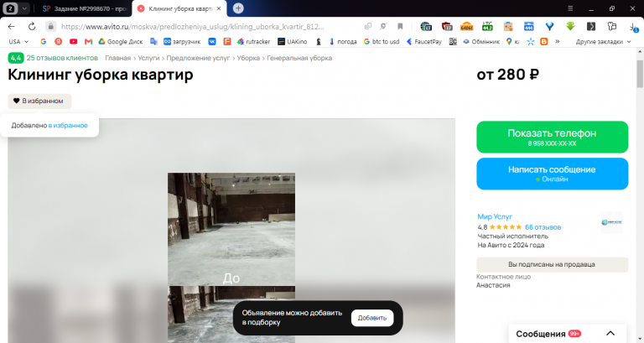Open the globe extension icon

(426, 27)
